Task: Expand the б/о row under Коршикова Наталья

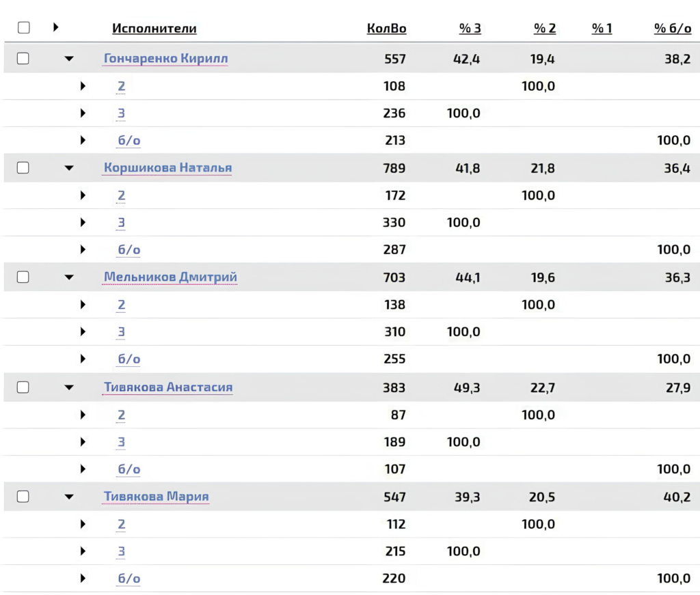Action: 83,249
